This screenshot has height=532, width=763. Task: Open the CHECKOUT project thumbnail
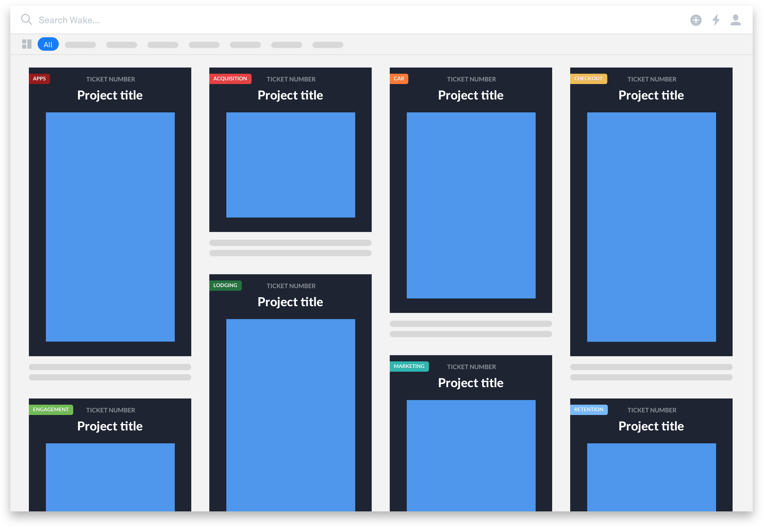651,227
